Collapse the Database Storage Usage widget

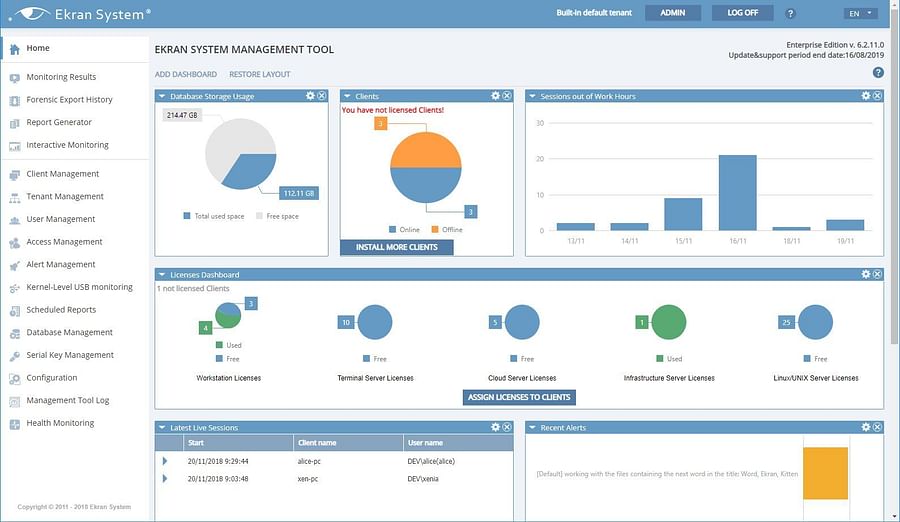coord(163,96)
